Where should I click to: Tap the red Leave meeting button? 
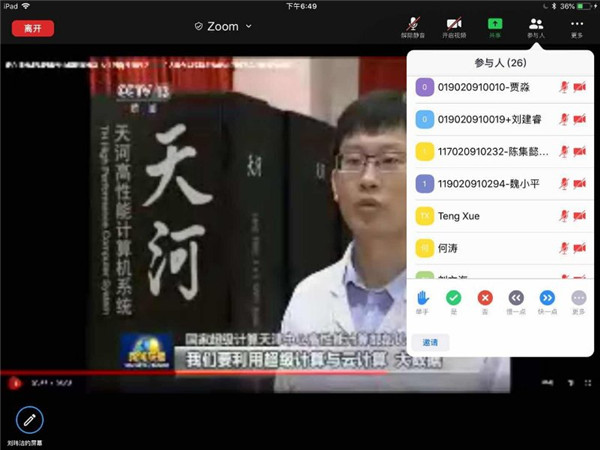pos(33,28)
